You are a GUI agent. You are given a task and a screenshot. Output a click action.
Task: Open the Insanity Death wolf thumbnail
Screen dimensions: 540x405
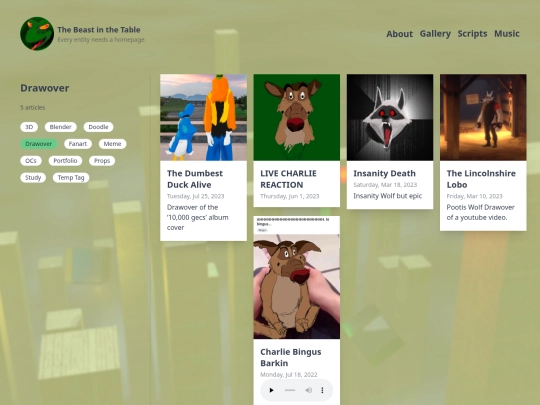click(x=390, y=117)
